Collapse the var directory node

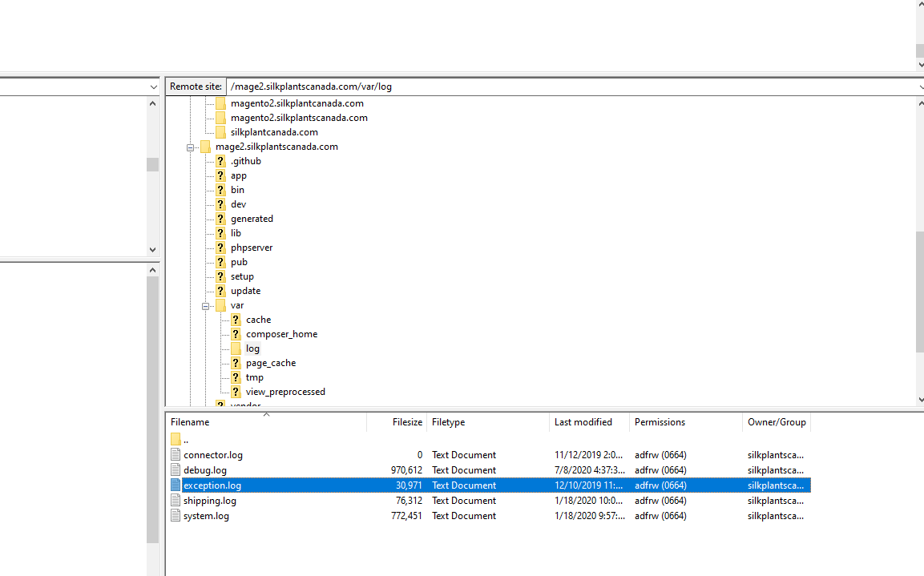[205, 304]
